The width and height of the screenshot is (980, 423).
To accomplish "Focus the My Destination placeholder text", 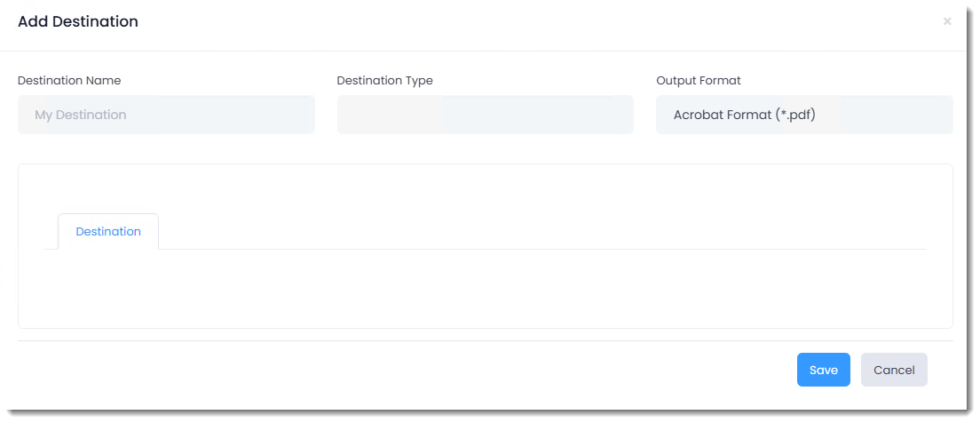I will tap(81, 116).
